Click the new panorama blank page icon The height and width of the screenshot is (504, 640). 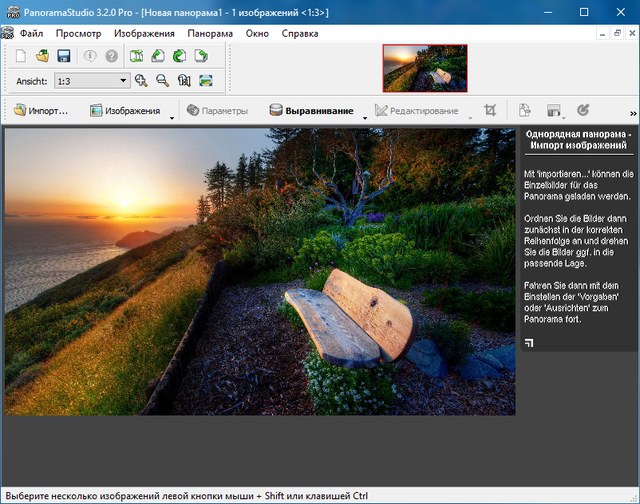[23, 56]
